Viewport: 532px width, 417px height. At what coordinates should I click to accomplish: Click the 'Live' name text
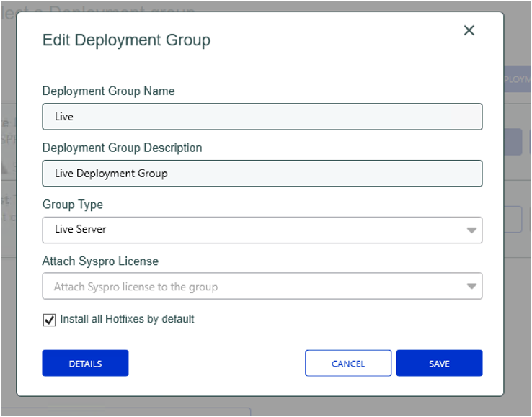point(64,117)
